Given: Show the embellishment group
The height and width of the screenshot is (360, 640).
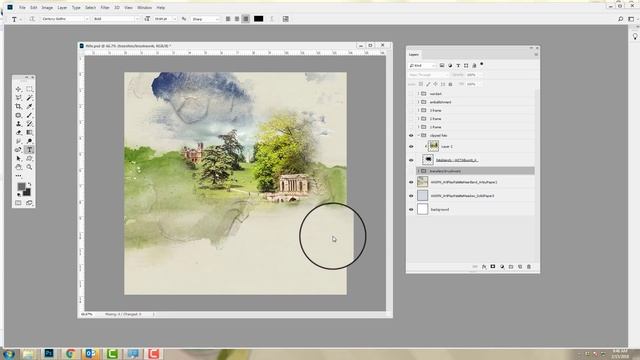Looking at the screenshot, I should coord(411,102).
